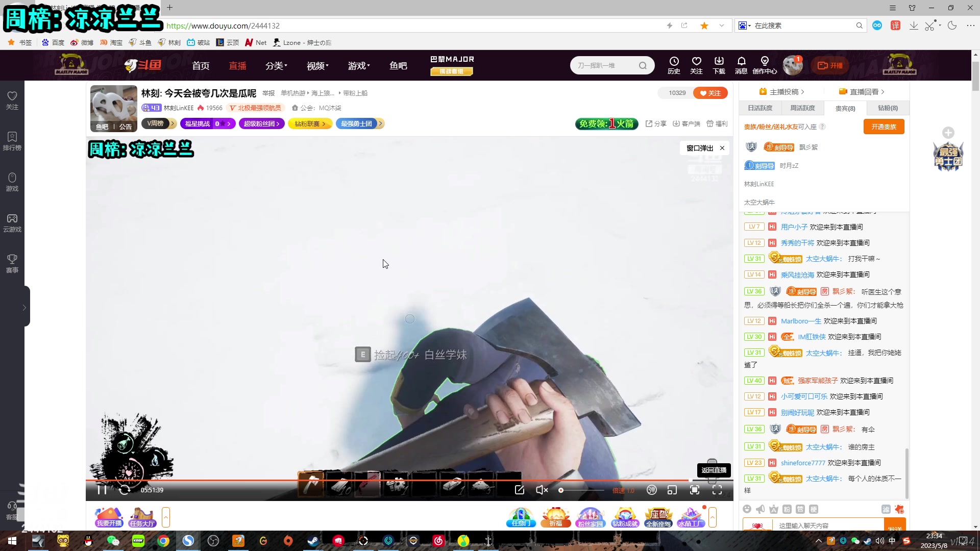
Task: Click the megaphone icon in chat toolbar
Action: coord(761,509)
